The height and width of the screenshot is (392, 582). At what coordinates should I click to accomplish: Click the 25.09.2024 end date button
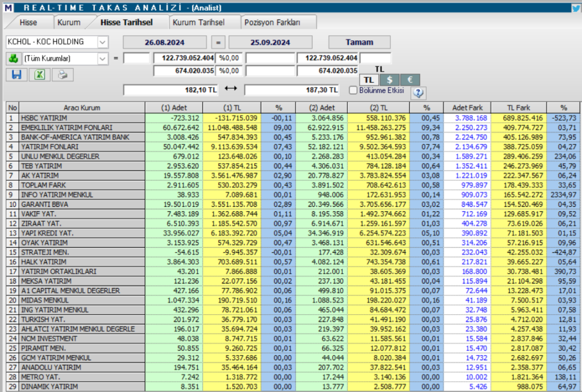270,42
